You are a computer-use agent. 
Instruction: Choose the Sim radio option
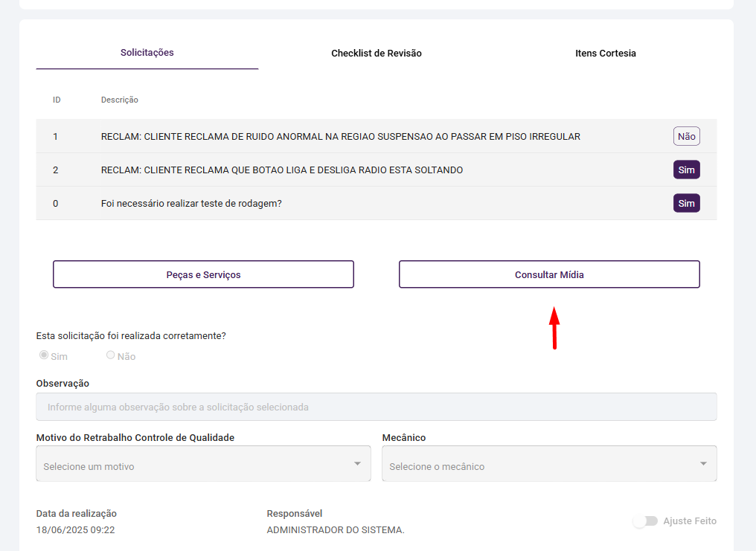tap(44, 355)
